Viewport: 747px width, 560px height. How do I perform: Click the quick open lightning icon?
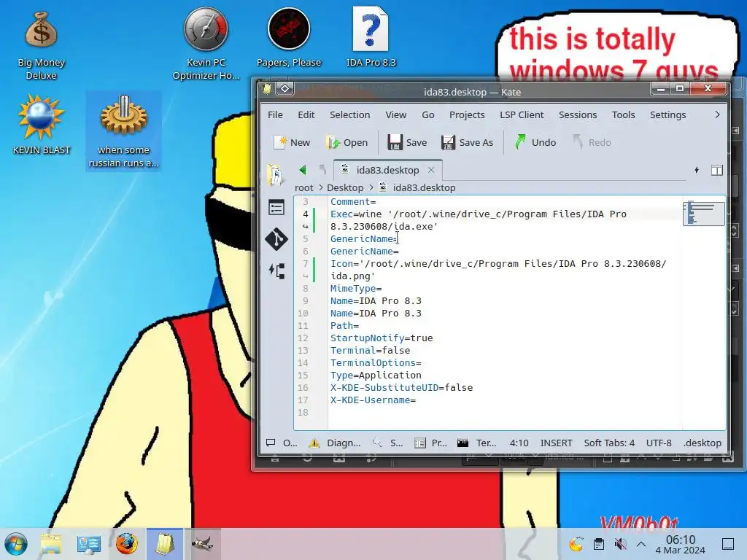click(x=697, y=170)
